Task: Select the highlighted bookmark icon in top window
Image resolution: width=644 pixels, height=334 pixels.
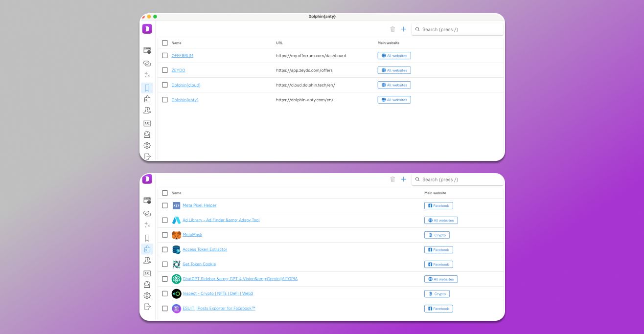Action: tap(147, 88)
